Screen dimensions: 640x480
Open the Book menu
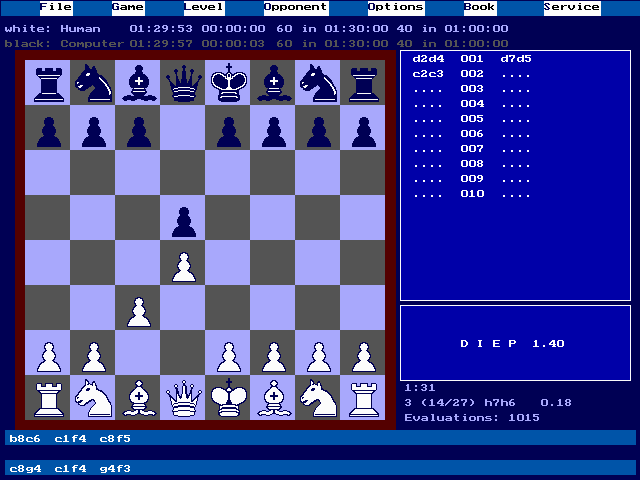pyautogui.click(x=480, y=8)
